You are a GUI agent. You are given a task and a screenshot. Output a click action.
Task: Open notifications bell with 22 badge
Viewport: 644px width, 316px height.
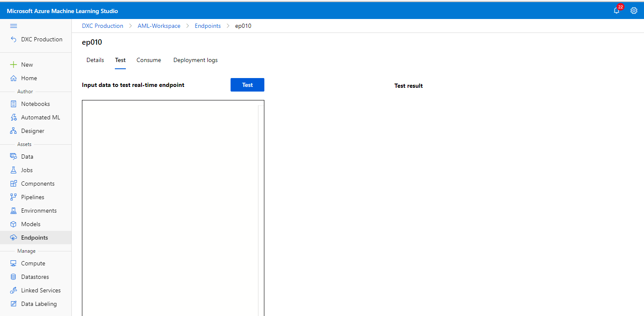point(617,11)
